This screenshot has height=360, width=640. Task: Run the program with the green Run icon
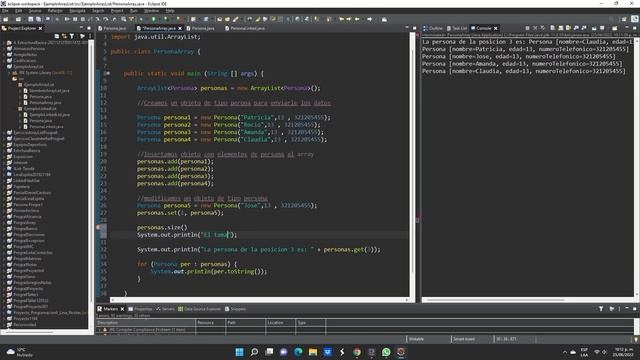(154, 19)
